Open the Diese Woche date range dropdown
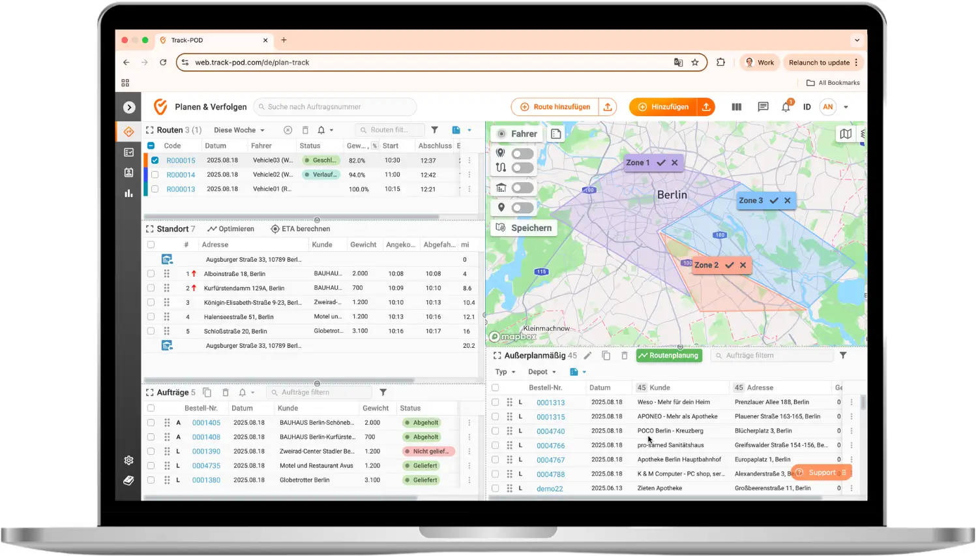The width and height of the screenshot is (980, 556). coord(239,130)
